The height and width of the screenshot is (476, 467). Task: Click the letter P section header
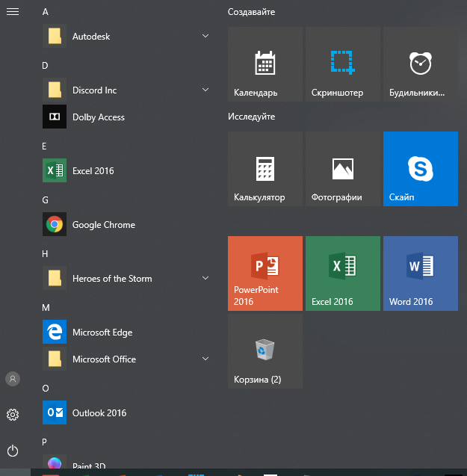tap(44, 442)
